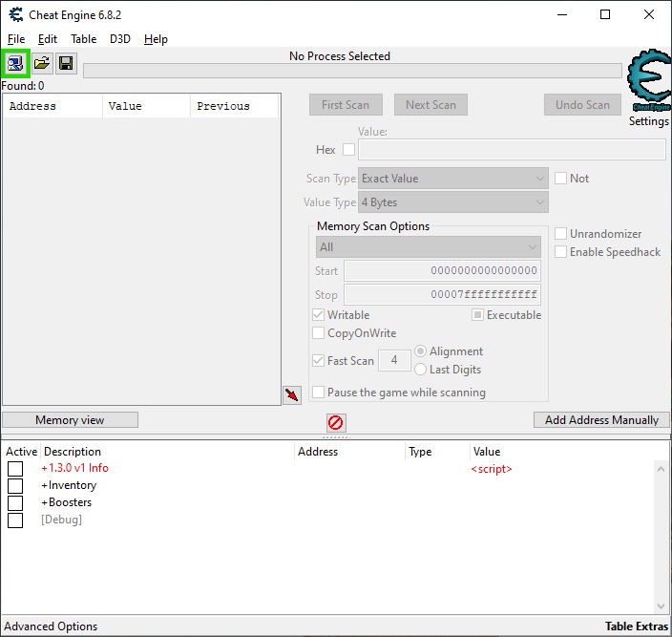
Task: Select the +Boosters row
Action: coord(67,502)
